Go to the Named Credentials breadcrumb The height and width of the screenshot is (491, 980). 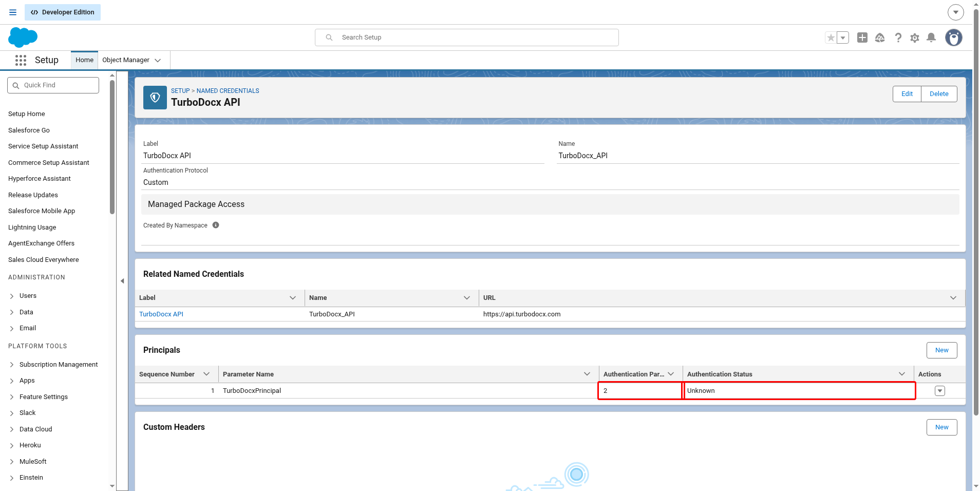[228, 91]
